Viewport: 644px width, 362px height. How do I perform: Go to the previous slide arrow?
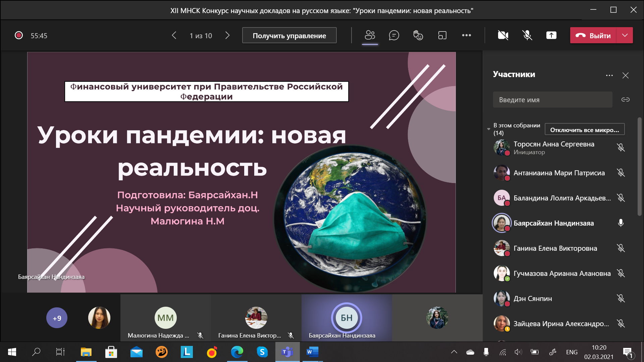click(174, 35)
